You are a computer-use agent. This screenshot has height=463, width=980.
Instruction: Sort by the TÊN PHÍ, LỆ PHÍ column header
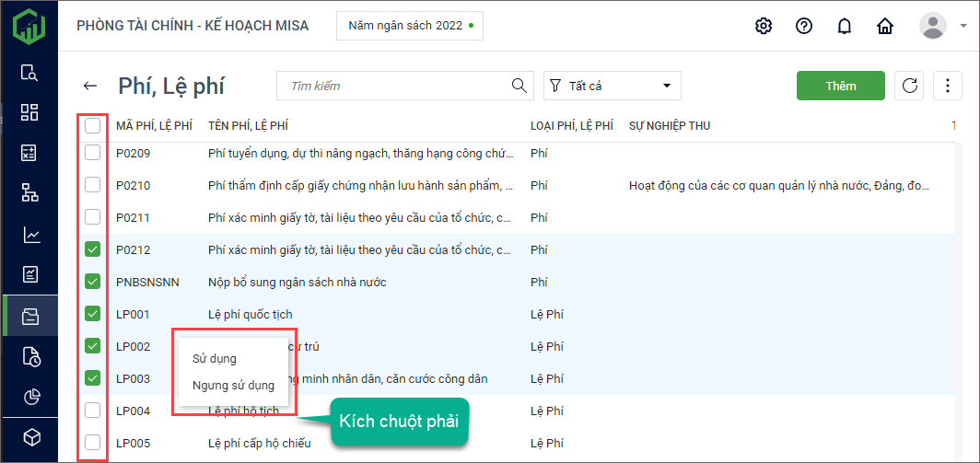pos(249,125)
